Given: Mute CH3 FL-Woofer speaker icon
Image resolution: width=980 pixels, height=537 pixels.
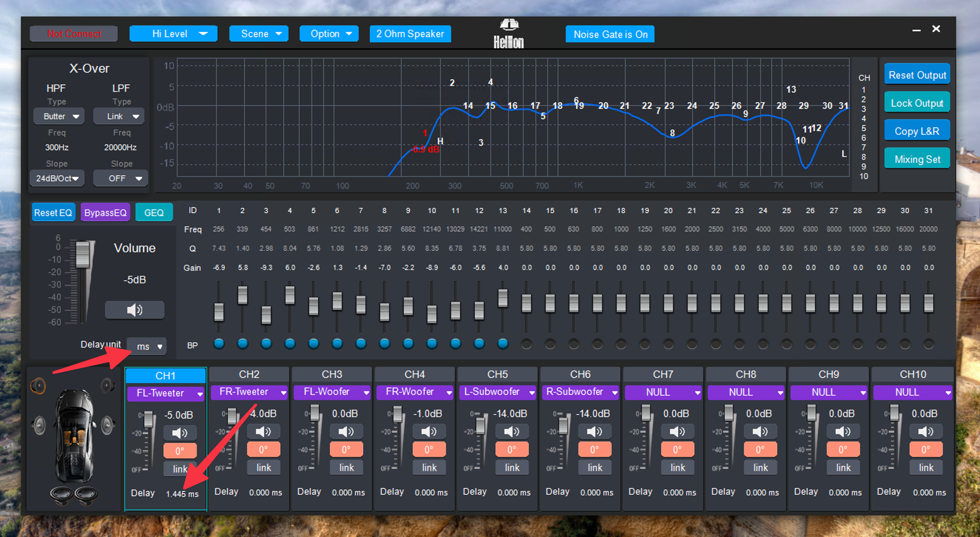Looking at the screenshot, I should tap(346, 431).
